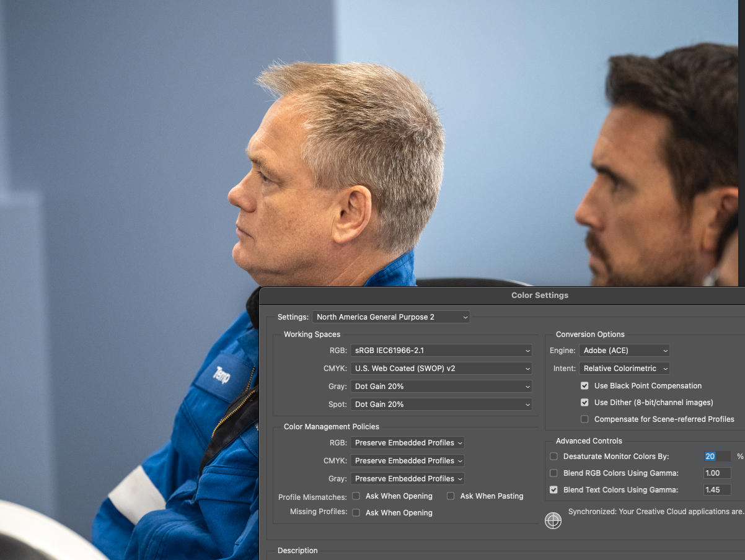Screen dimensions: 745x560
Task: Disable Blend Text Colors Using Gamma
Action: (553, 490)
